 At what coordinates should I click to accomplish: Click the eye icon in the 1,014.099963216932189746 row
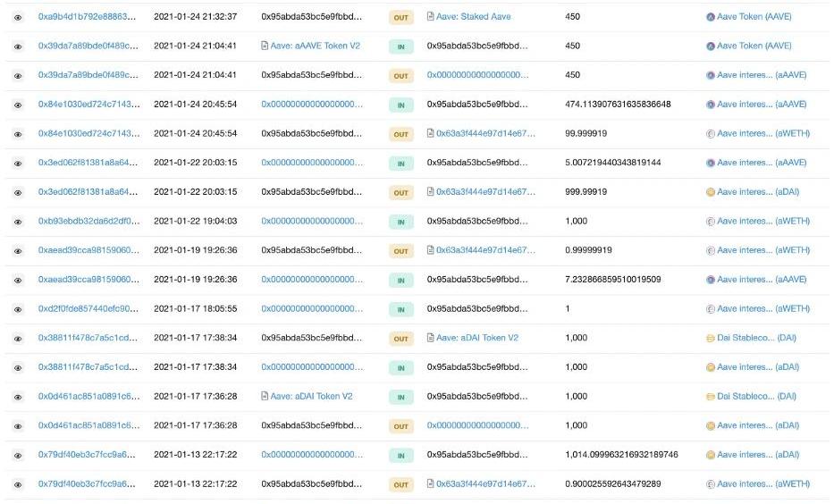pos(18,456)
